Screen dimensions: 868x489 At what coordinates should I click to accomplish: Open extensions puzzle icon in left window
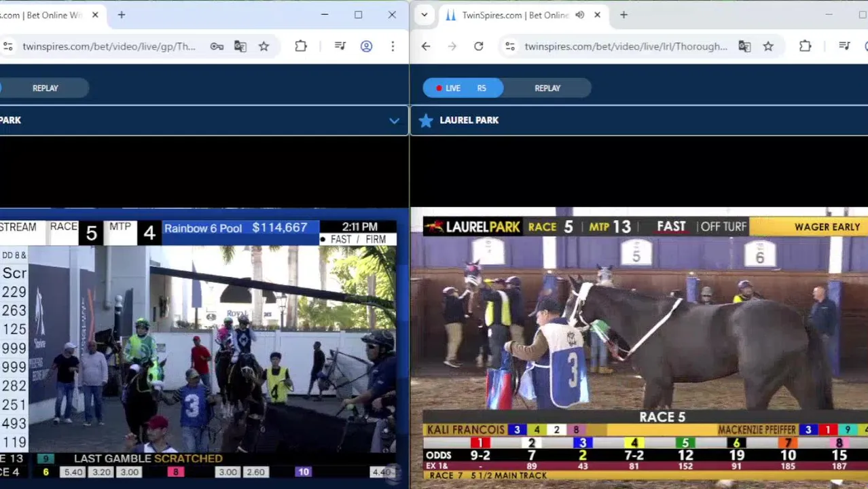pyautogui.click(x=301, y=46)
